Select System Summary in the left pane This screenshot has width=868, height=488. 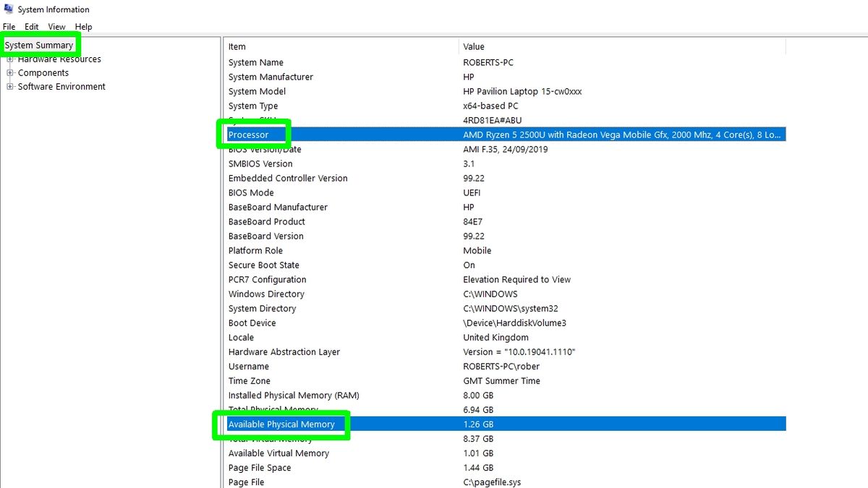(39, 44)
